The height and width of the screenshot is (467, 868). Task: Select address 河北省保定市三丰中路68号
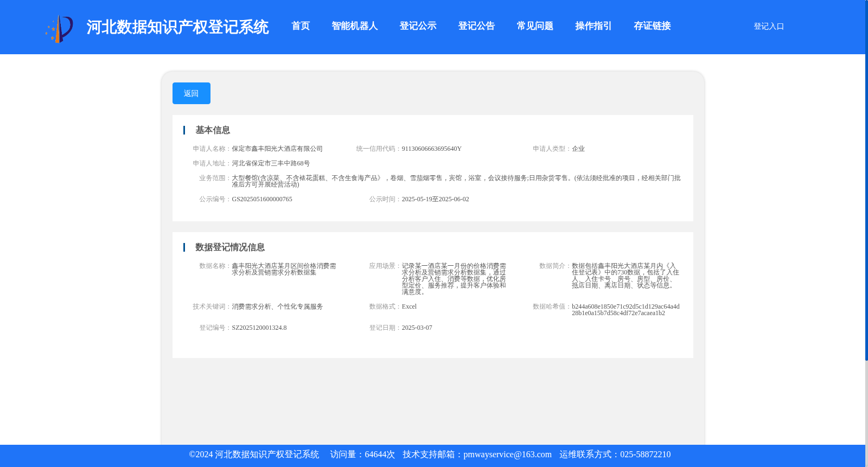pos(271,163)
